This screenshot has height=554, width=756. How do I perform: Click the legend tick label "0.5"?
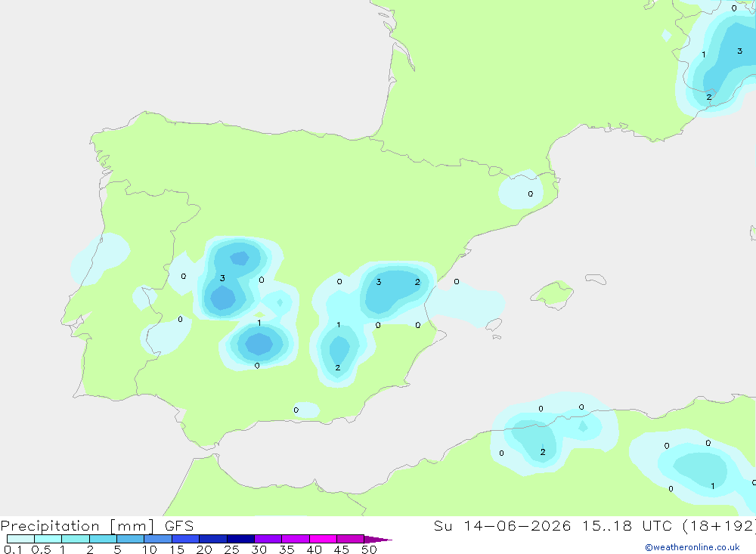[x=41, y=549]
